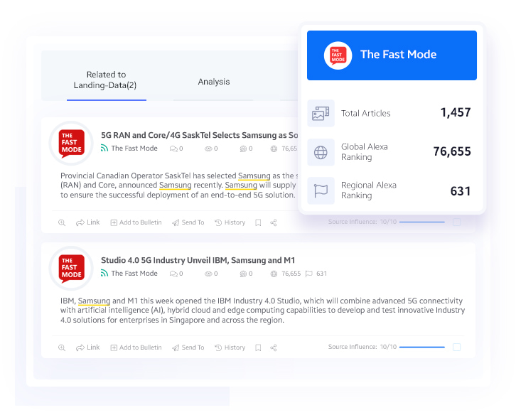Image resolution: width=516 pixels, height=420 pixels.
Task: Share the SaskTel article via share icon
Action: click(x=273, y=223)
